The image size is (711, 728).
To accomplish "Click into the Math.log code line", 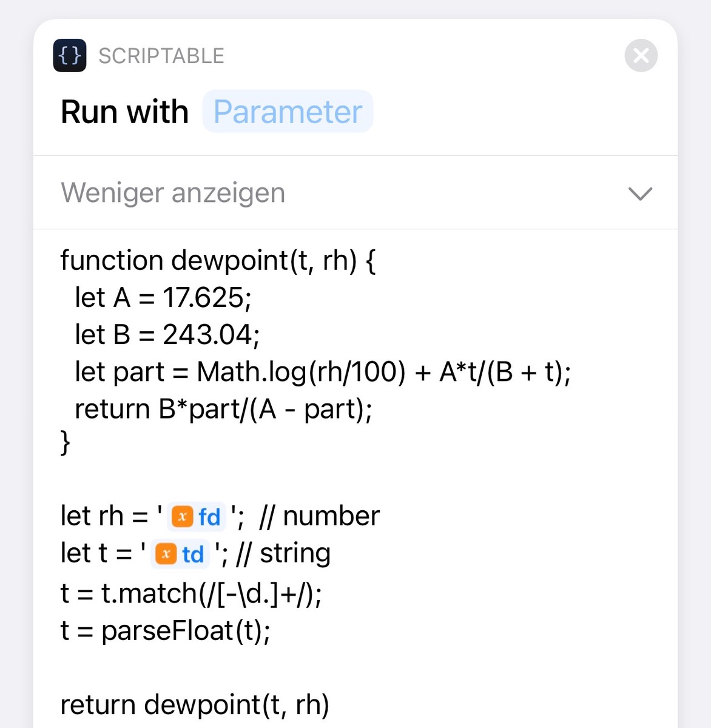I will [322, 372].
